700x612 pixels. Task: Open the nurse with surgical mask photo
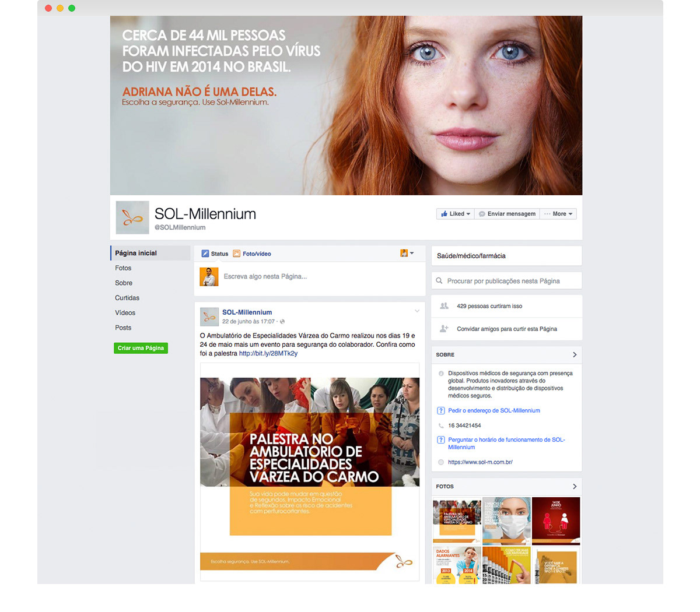click(x=506, y=521)
